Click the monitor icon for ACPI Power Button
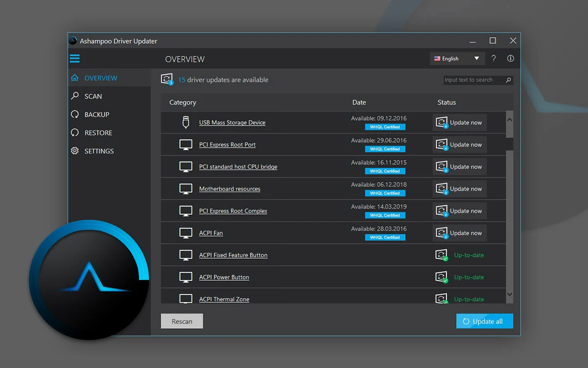This screenshot has height=368, width=588. point(186,277)
